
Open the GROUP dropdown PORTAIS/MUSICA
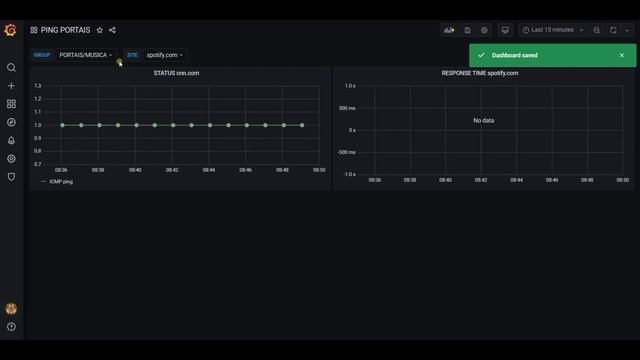[85, 55]
